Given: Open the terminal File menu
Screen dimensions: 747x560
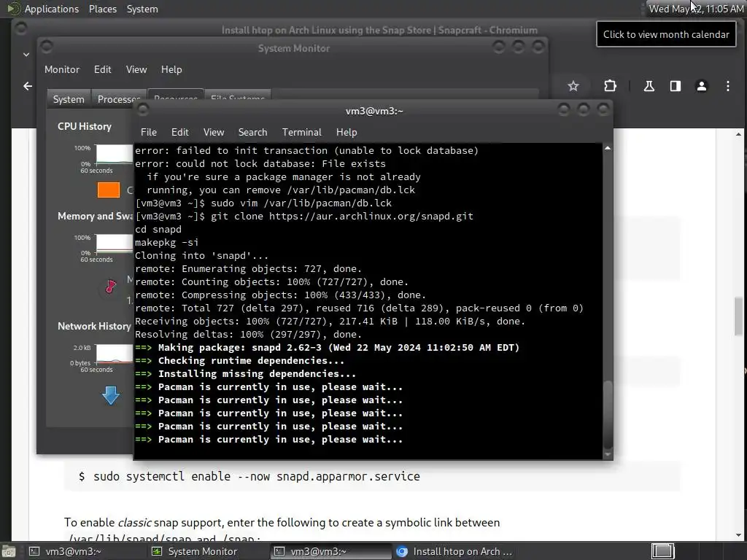Looking at the screenshot, I should 149,133.
